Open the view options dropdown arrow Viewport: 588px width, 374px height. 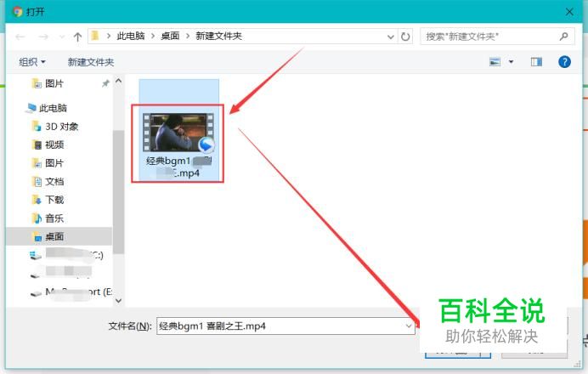click(x=511, y=62)
